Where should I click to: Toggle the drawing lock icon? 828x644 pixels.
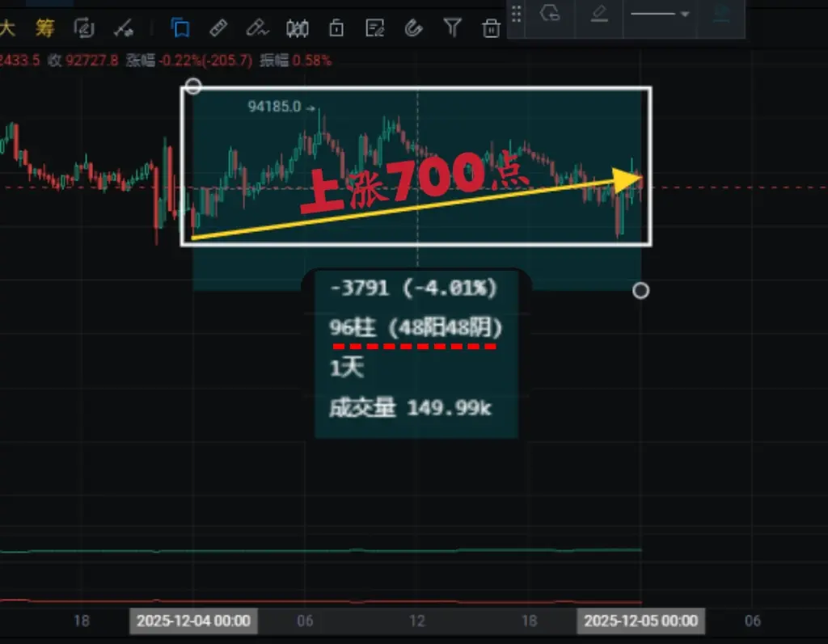336,27
